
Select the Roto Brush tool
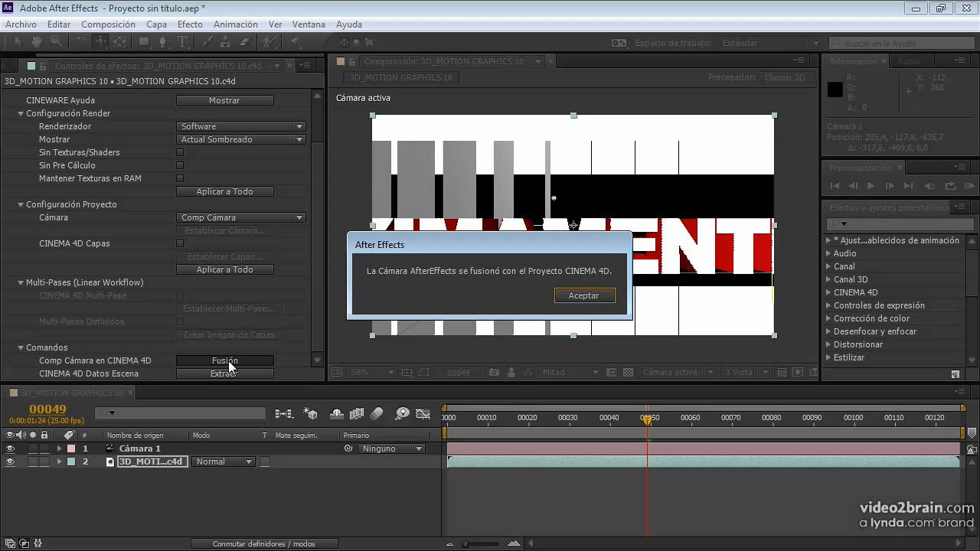(x=269, y=42)
